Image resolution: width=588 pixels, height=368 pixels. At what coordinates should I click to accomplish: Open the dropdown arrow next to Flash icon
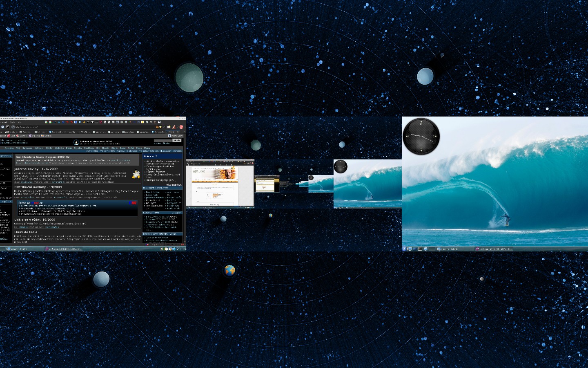click(178, 127)
